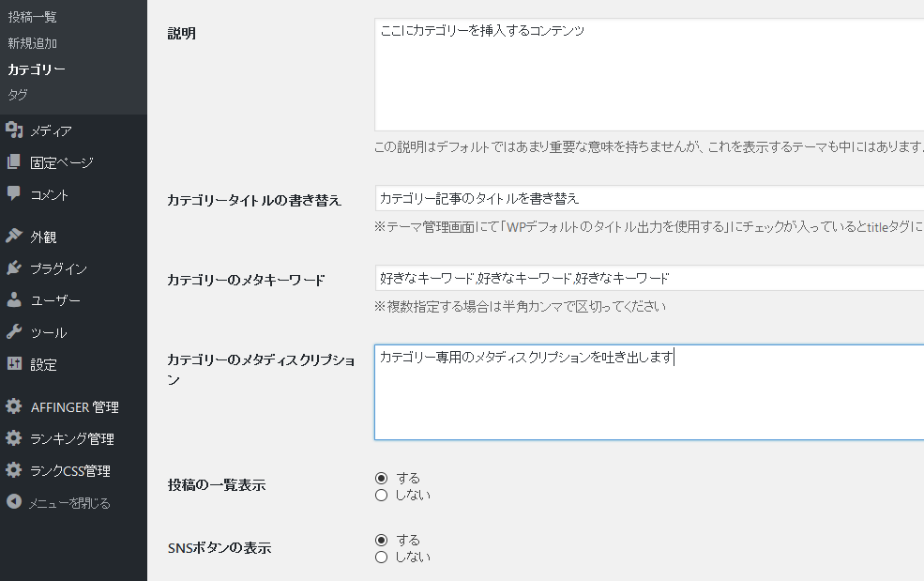Viewport: 924px width, 581px height.
Task: Open ランキング管理 menu item
Action: click(x=72, y=439)
